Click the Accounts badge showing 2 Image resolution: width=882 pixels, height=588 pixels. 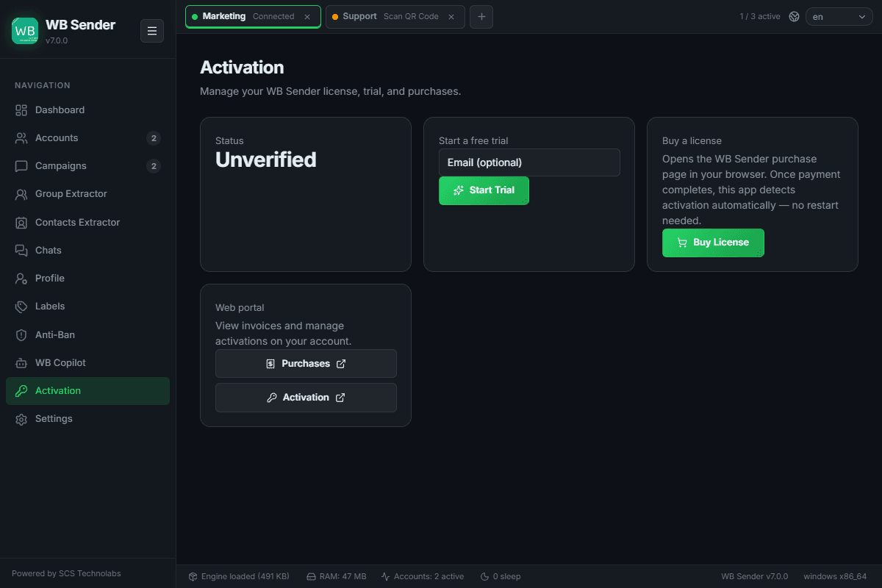154,138
